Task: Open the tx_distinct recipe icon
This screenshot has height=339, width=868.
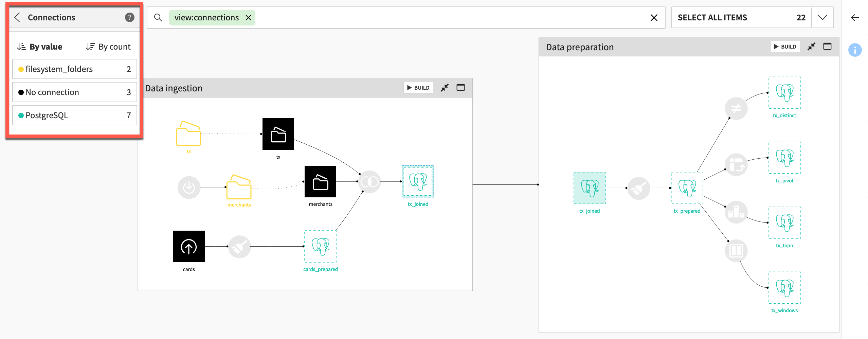Action: click(x=736, y=109)
